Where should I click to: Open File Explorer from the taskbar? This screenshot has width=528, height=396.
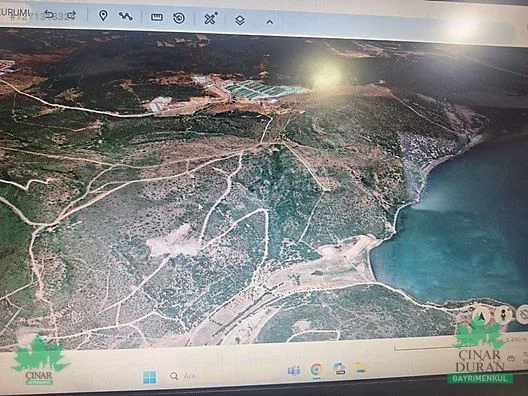[x=361, y=368]
